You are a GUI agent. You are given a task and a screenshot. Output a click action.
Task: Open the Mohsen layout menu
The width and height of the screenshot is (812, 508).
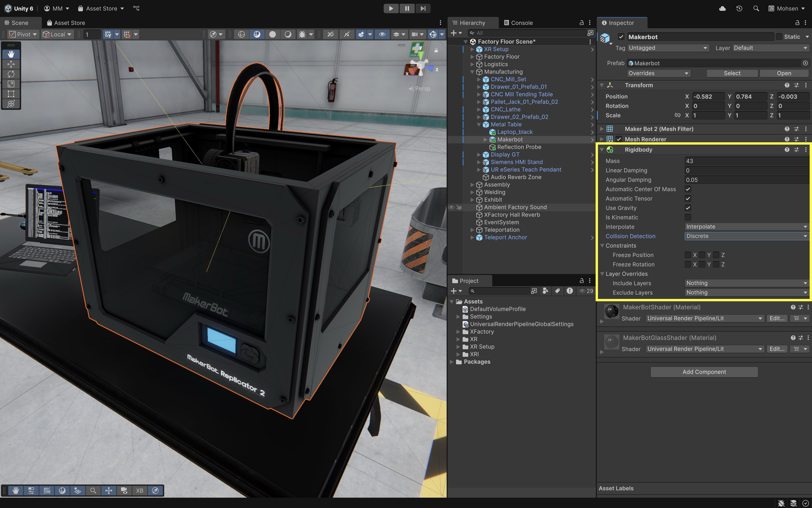click(786, 8)
